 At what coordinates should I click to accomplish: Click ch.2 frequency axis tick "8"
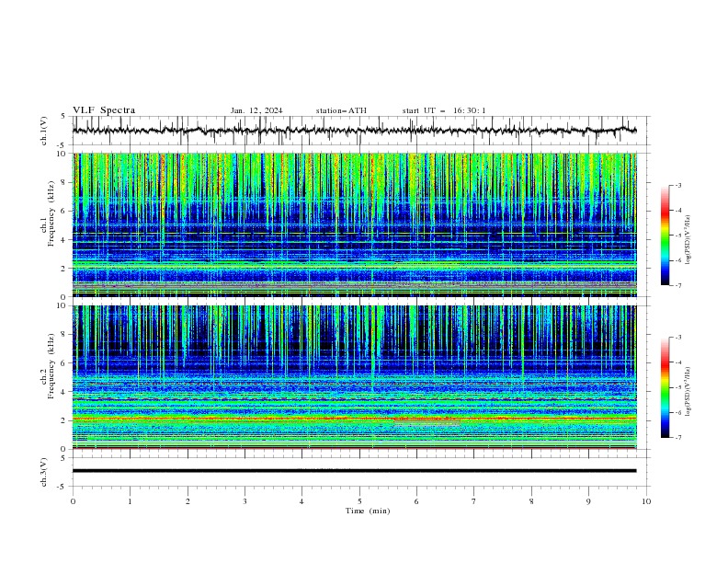click(x=64, y=335)
